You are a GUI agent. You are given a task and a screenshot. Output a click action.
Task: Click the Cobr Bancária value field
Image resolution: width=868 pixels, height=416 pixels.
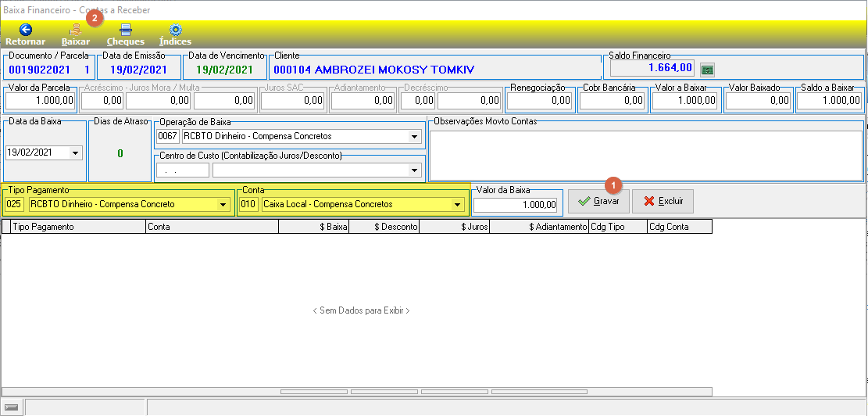[613, 101]
